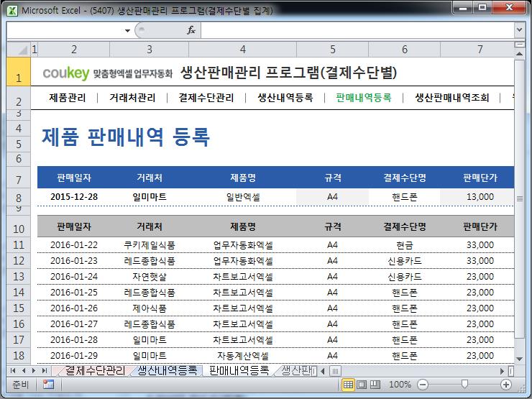Click the tab scroll split handle
The height and width of the screenshot is (399, 532).
[x=314, y=371]
